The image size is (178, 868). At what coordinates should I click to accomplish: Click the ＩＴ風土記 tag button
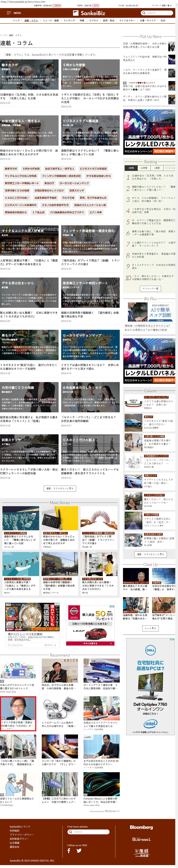(39, 212)
